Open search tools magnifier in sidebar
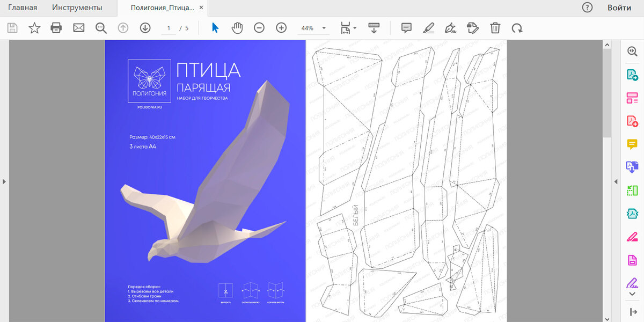Screen dimensions: 644x322 pos(632,51)
